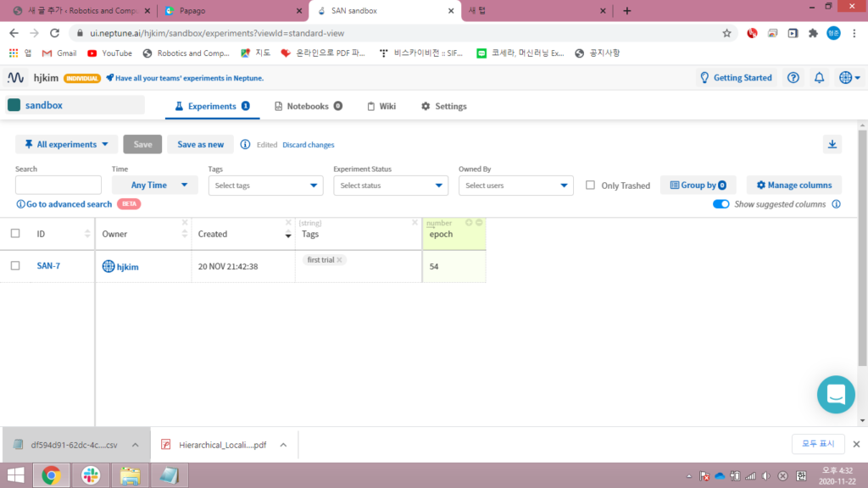Viewport: 868px width, 488px height.
Task: Open the Intercom chat bubble
Action: 836,394
